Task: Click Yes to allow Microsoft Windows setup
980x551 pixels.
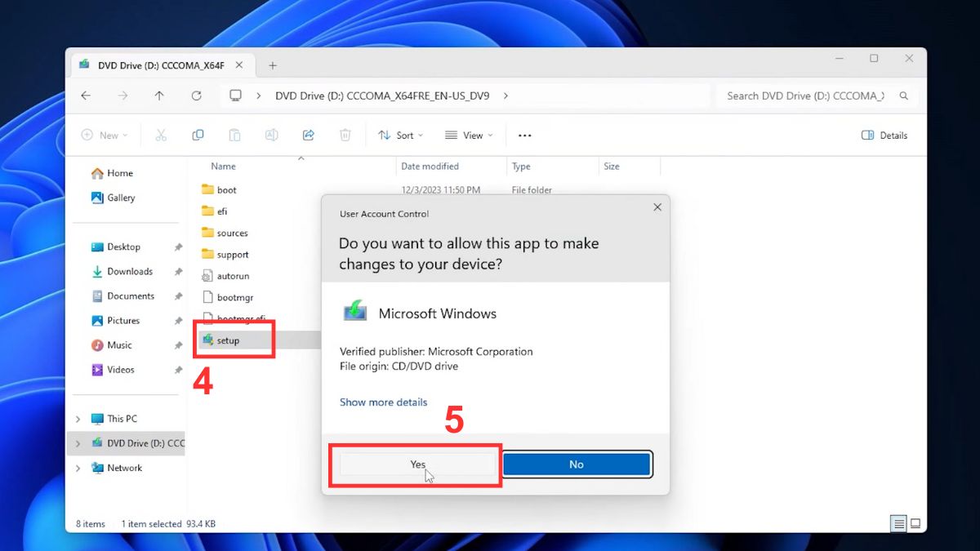Action: (416, 464)
